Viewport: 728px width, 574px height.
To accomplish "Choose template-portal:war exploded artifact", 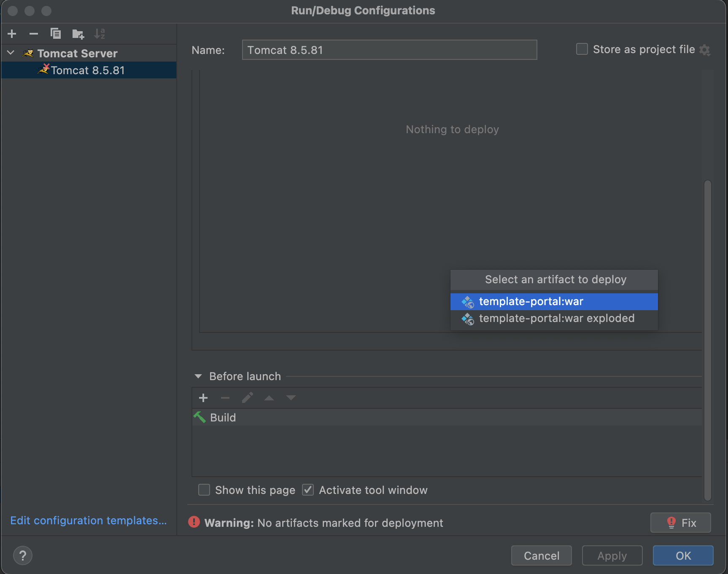I will (554, 319).
